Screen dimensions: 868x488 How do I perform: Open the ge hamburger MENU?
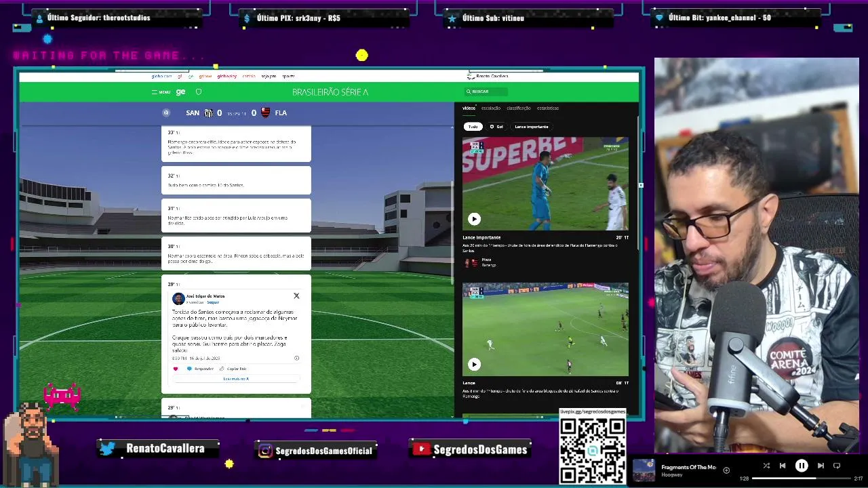tap(161, 92)
